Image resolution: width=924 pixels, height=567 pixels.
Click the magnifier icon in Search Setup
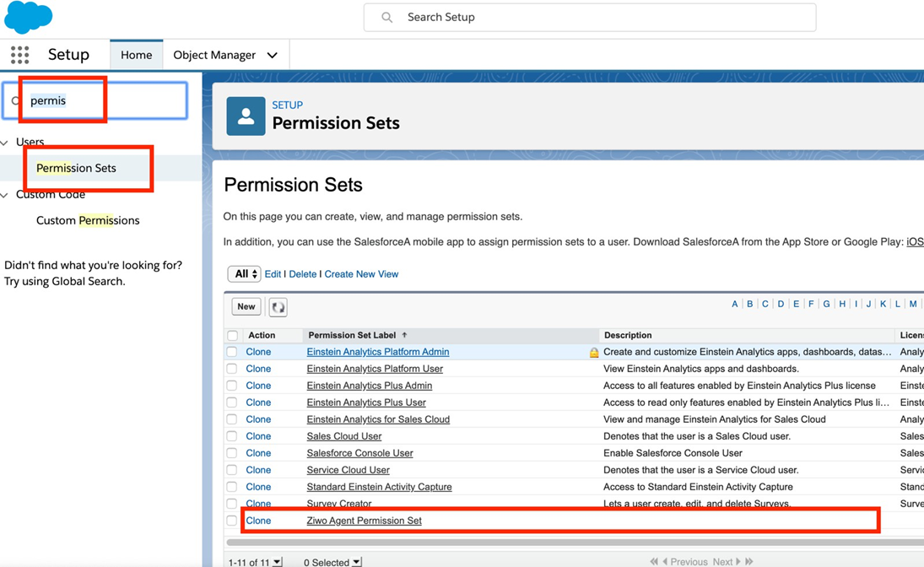click(386, 17)
